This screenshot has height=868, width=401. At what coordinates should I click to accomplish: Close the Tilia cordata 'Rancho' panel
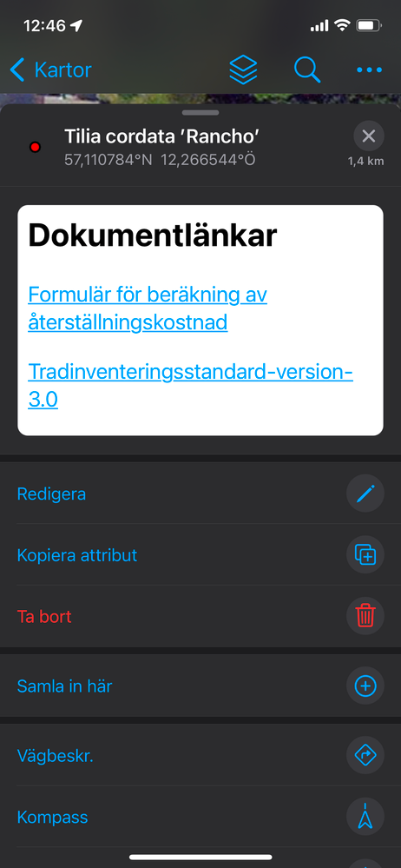click(369, 136)
